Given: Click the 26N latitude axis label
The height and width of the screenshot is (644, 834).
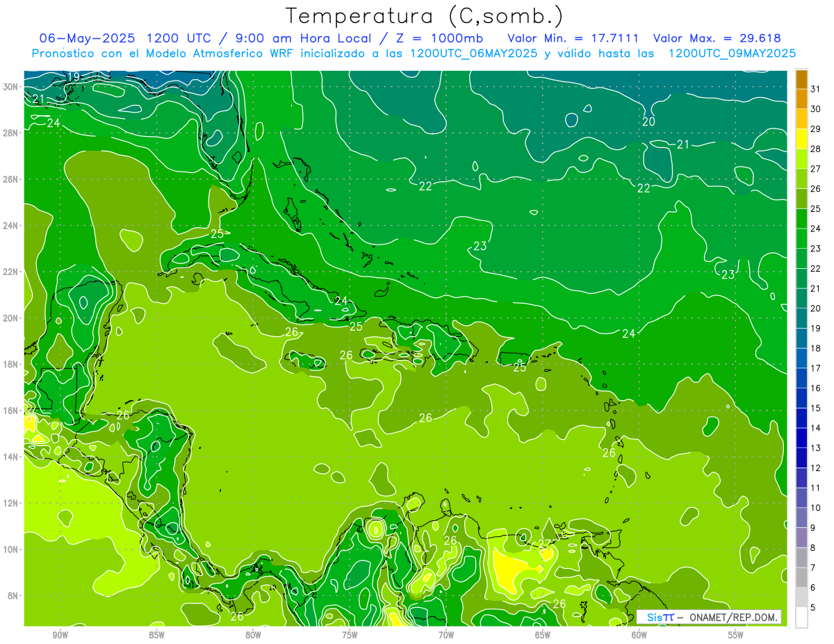Looking at the screenshot, I should click(x=10, y=179).
